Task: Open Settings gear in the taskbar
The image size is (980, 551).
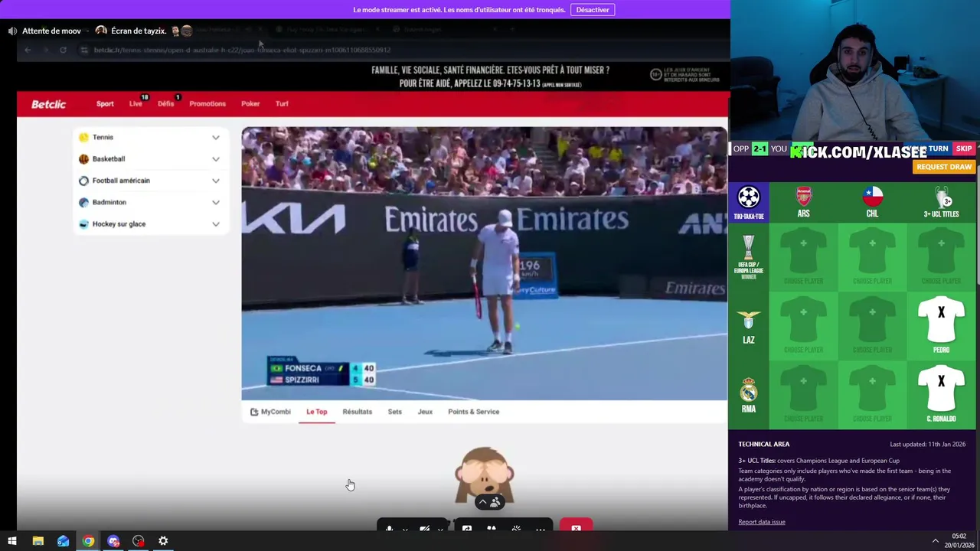Action: pos(163,541)
